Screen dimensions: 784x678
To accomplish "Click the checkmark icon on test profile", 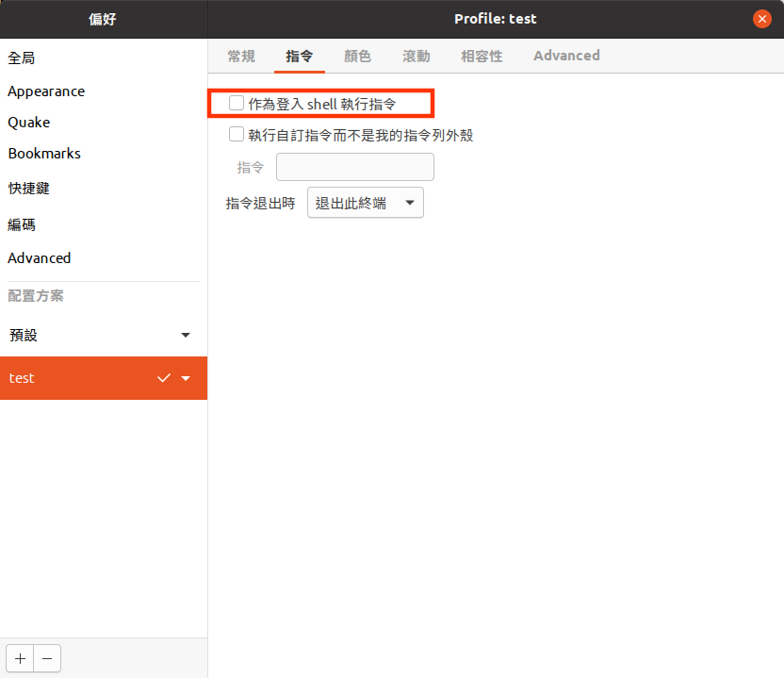I will tap(164, 378).
